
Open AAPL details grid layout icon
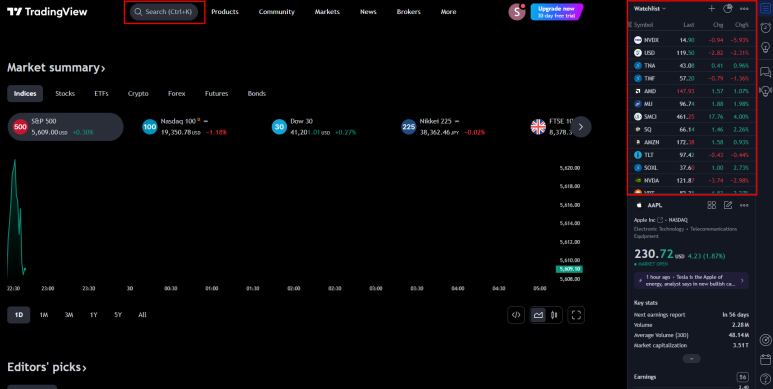[x=711, y=205]
